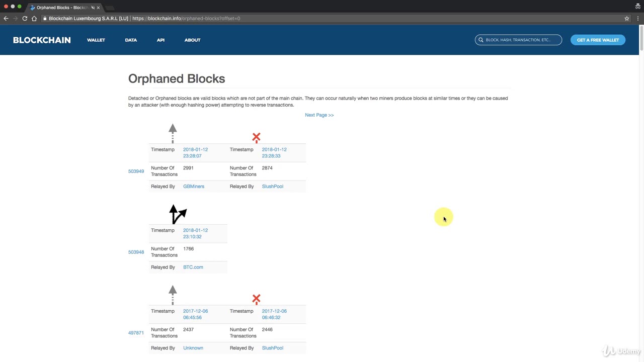The image size is (644, 362).
Task: Open block 497871 link
Action: [136, 333]
